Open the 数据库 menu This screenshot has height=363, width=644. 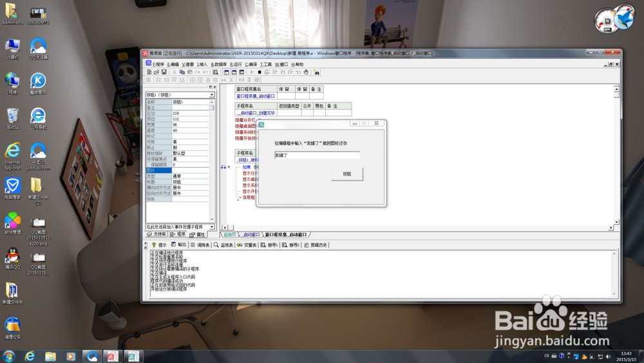(x=219, y=64)
